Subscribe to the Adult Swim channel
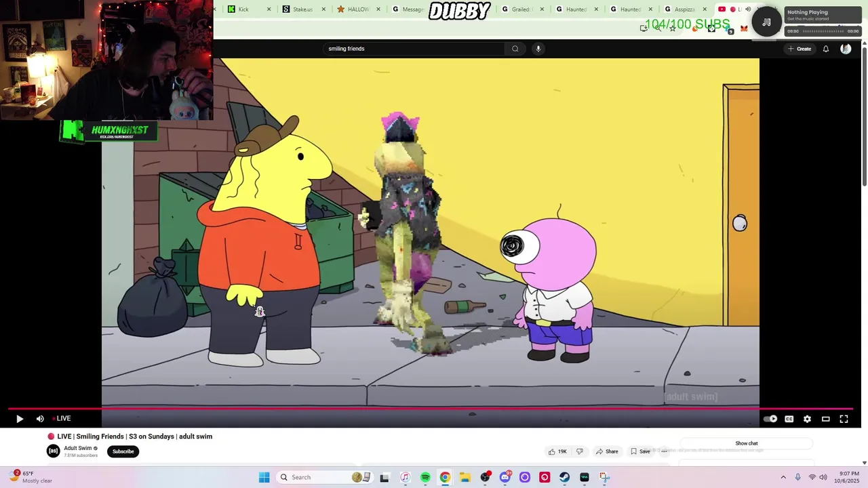868x488 pixels. tap(123, 451)
